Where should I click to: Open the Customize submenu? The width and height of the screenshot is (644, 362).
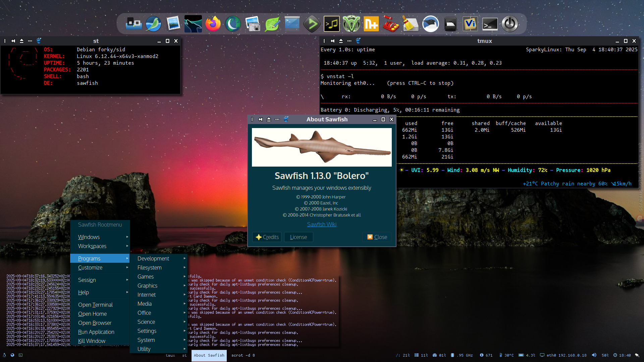click(x=100, y=267)
